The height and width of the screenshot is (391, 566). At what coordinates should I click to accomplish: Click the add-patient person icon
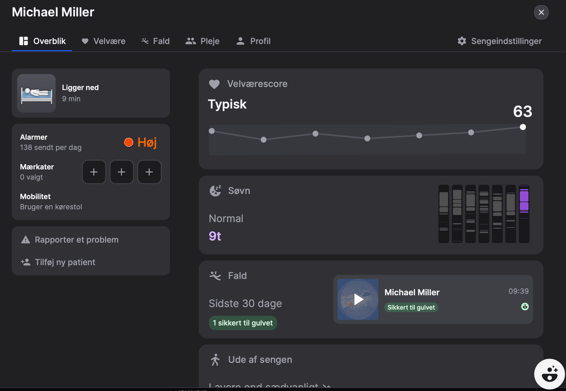25,262
